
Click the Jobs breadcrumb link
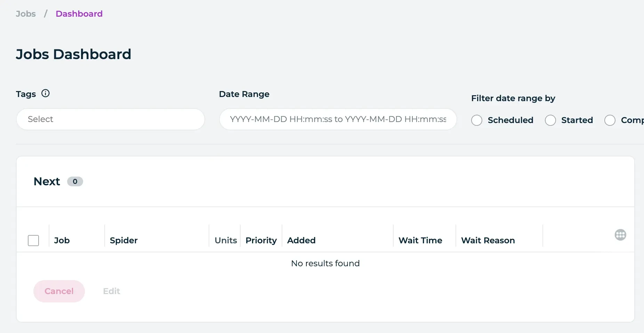(25, 14)
